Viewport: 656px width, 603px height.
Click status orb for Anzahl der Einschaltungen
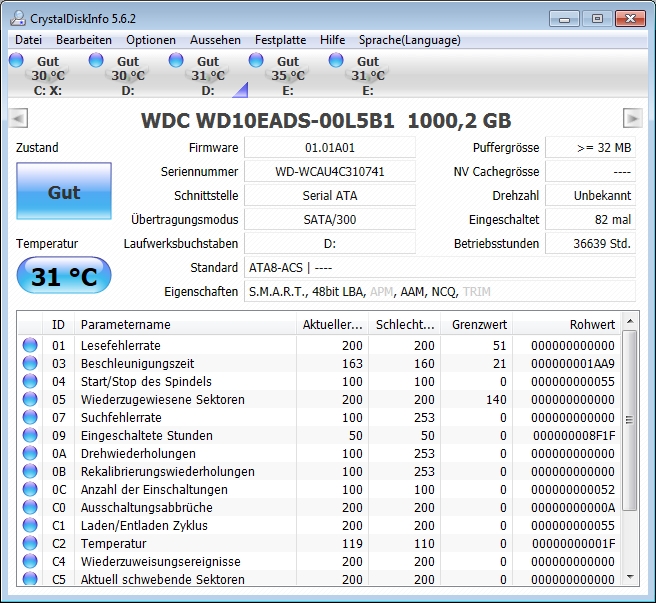[30, 489]
